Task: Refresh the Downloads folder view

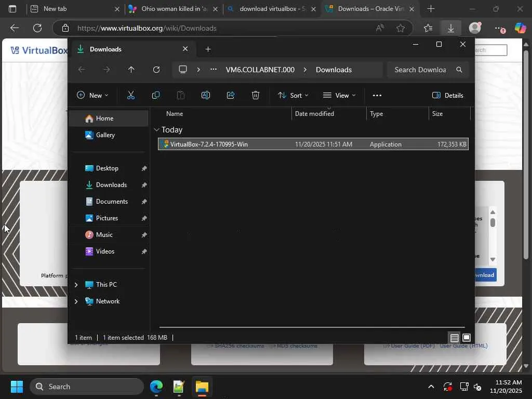Action: (x=156, y=70)
